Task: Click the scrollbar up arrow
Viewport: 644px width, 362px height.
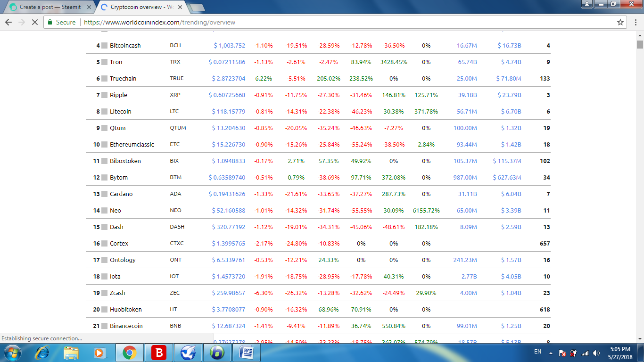Action: pos(640,35)
